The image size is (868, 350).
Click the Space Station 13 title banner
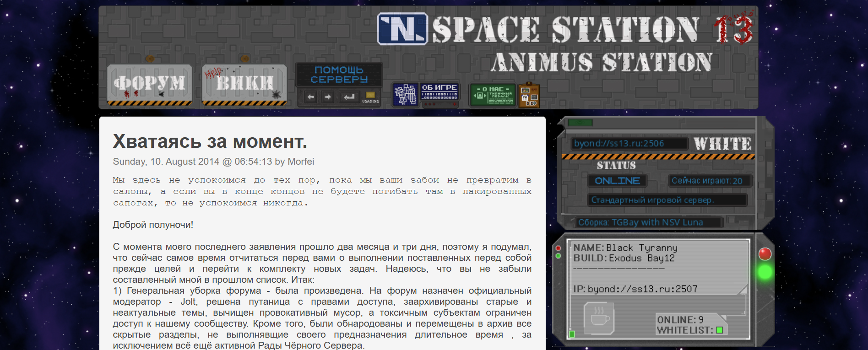[592, 30]
